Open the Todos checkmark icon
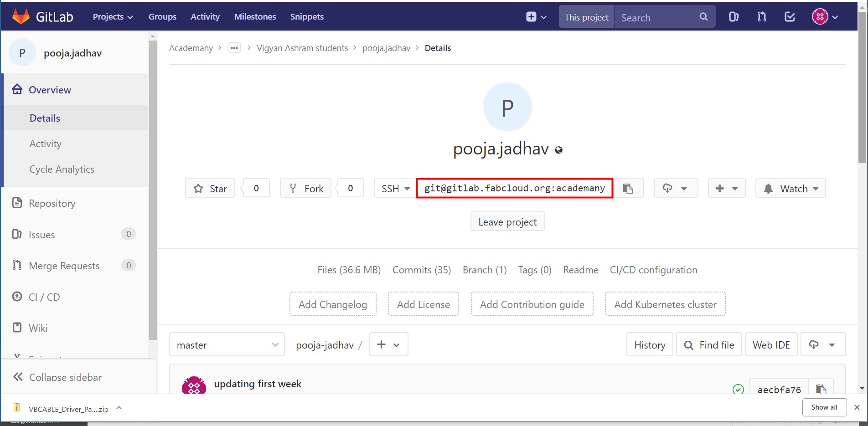This screenshot has height=426, width=868. pos(790,17)
